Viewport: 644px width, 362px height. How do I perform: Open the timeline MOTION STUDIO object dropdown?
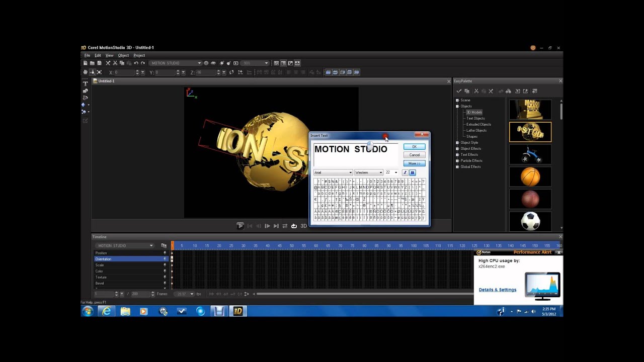click(x=124, y=245)
